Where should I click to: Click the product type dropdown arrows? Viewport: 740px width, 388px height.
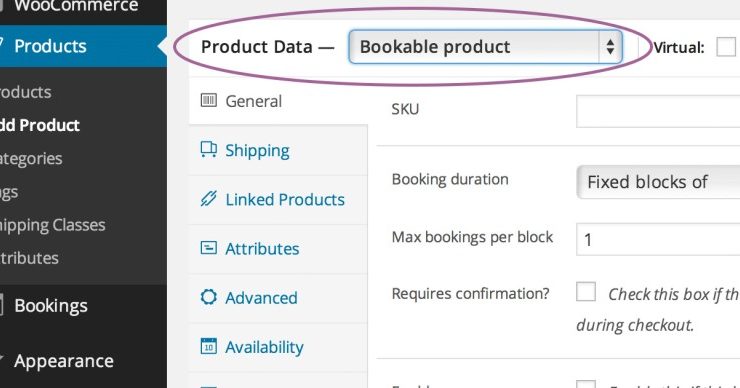[610, 47]
